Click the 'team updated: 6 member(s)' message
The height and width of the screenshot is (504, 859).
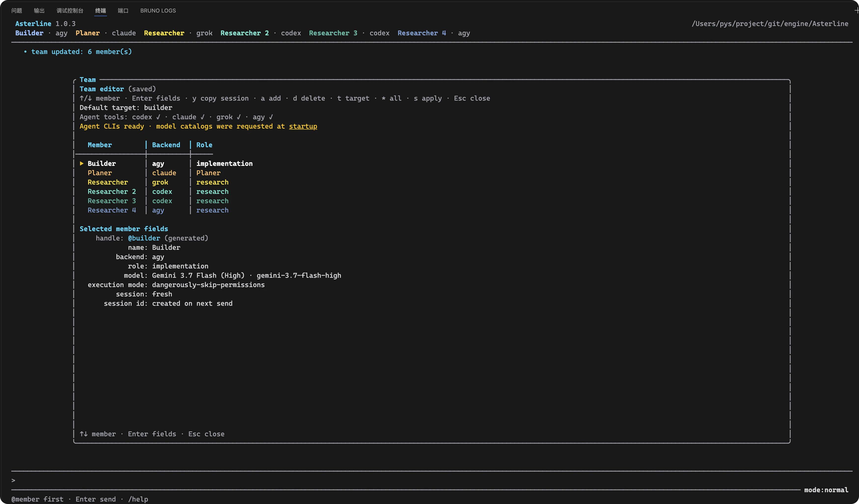[81, 52]
